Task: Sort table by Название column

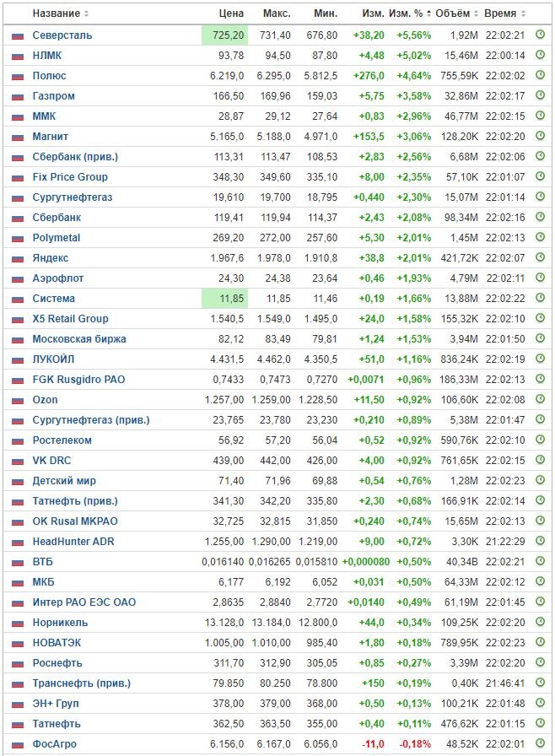Action: click(61, 13)
